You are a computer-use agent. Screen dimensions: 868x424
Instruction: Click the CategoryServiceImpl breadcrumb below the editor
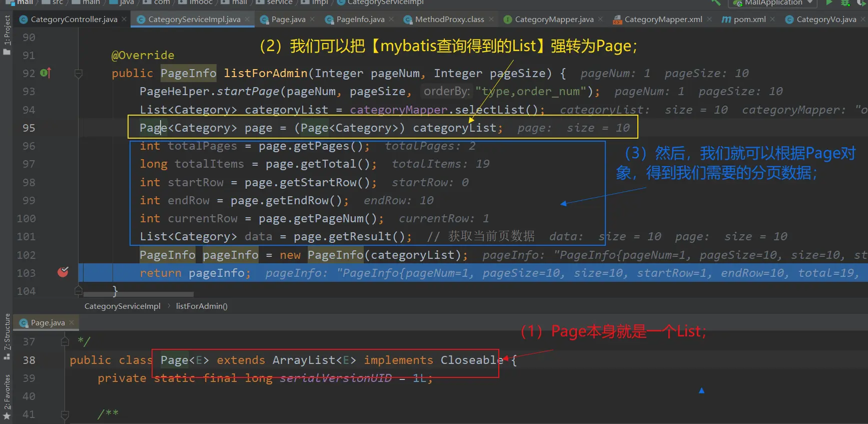tap(123, 306)
